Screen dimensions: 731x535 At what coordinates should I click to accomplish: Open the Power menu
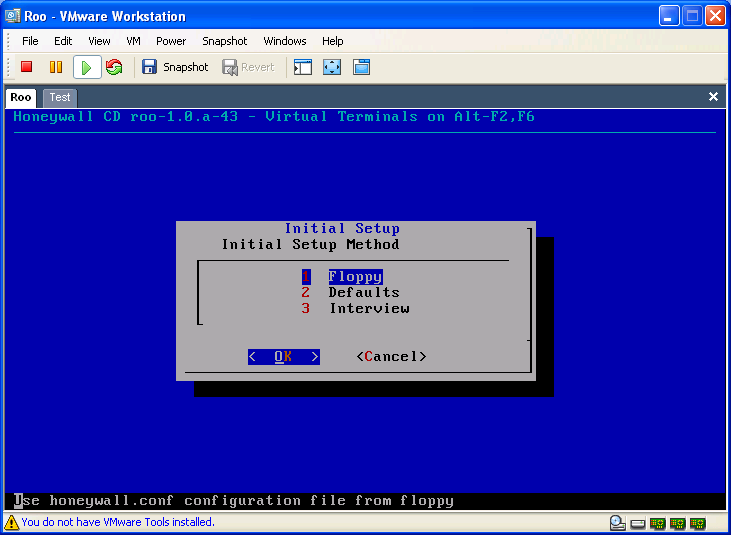click(171, 41)
